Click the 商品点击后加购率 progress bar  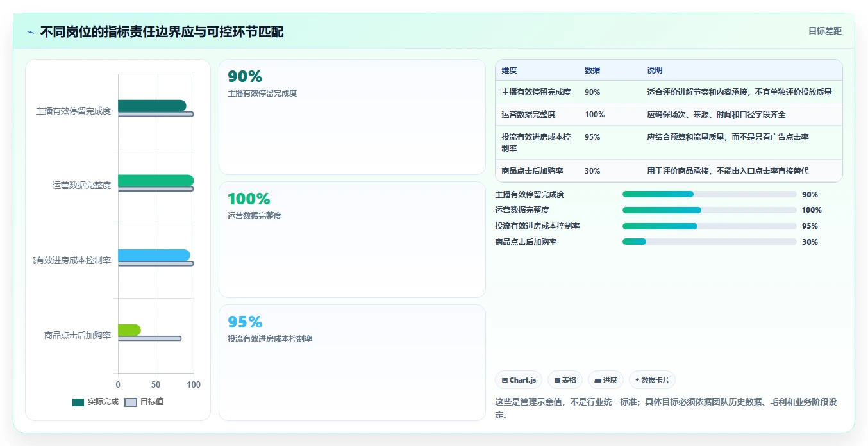(709, 242)
